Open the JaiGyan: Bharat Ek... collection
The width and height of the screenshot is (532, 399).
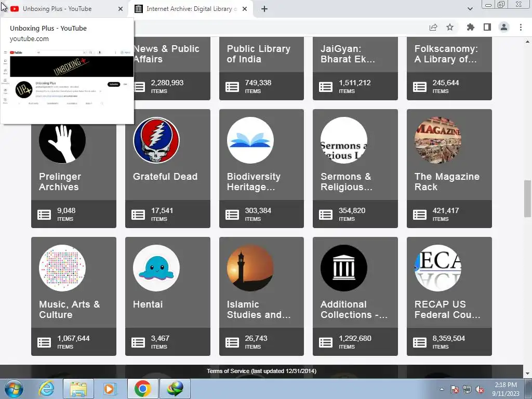(x=348, y=54)
